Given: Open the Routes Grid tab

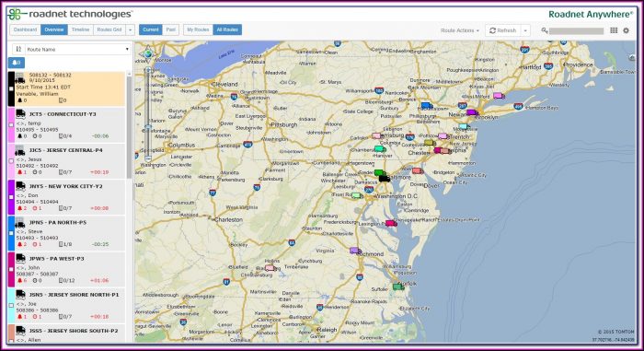Looking at the screenshot, I should click(x=109, y=29).
